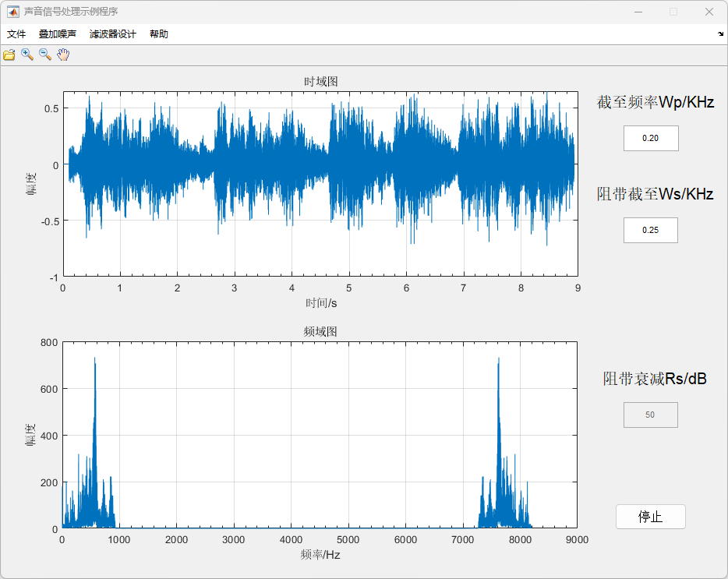Minimize the application window
728x579 pixels.
[638, 12]
